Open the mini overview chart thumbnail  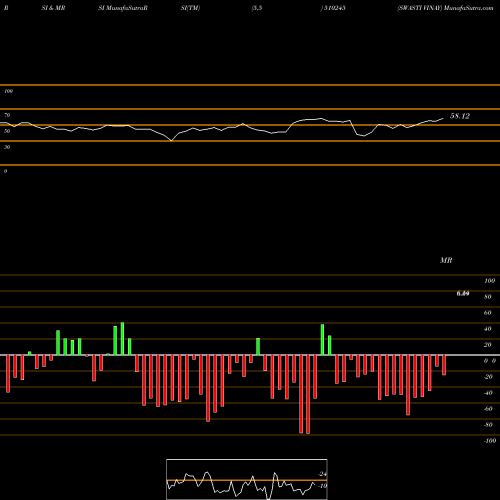[247, 479]
